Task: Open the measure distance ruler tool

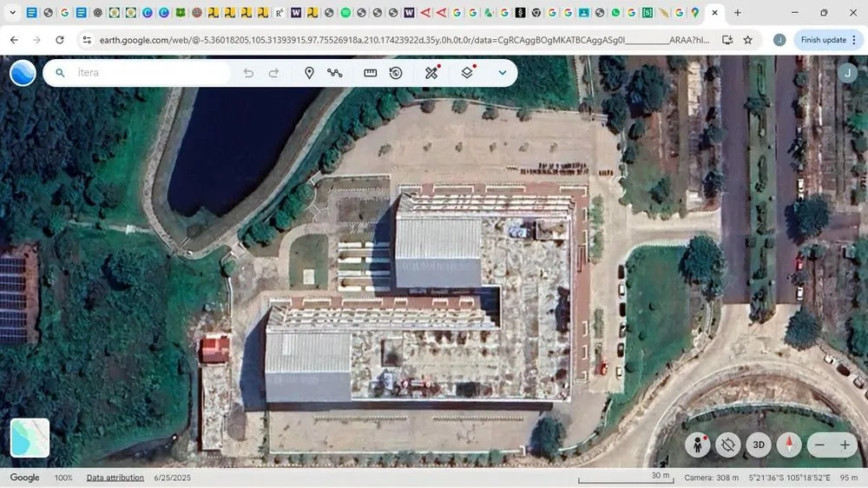Action: pos(371,73)
